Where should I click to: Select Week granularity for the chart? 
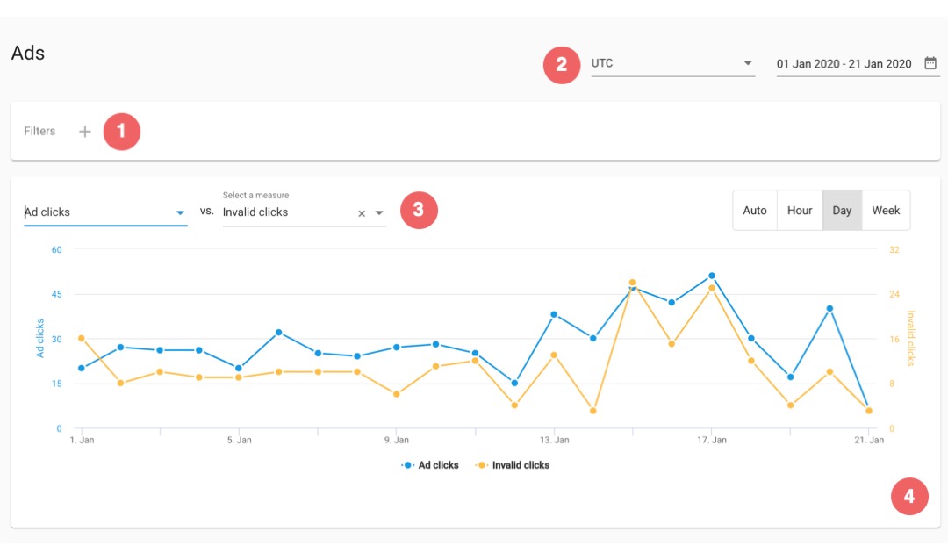pyautogui.click(x=886, y=211)
